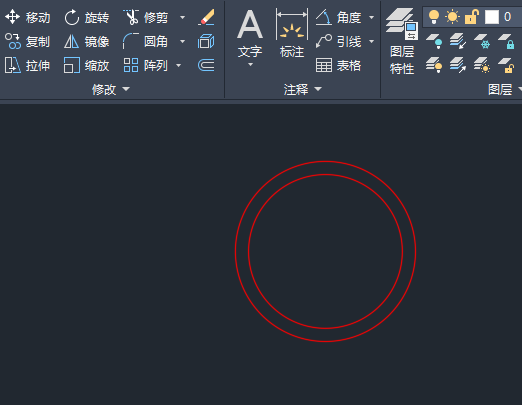Expand the Fillet (圆角) dropdown arrow

point(182,42)
